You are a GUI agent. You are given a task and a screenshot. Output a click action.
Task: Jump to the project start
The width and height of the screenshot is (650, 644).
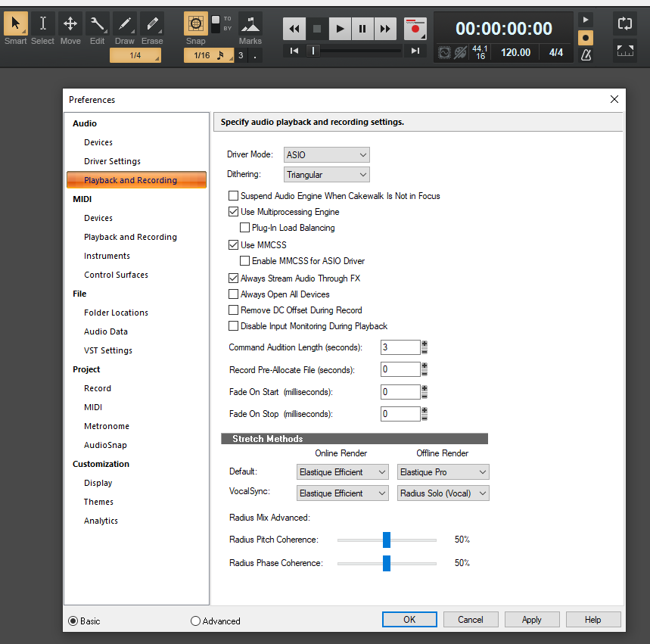pos(294,51)
